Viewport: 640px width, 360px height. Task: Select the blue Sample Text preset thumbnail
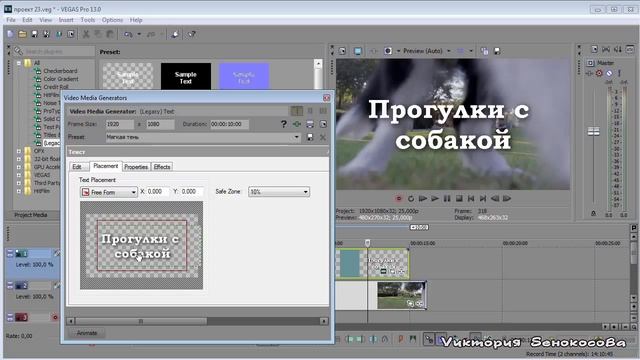point(244,76)
